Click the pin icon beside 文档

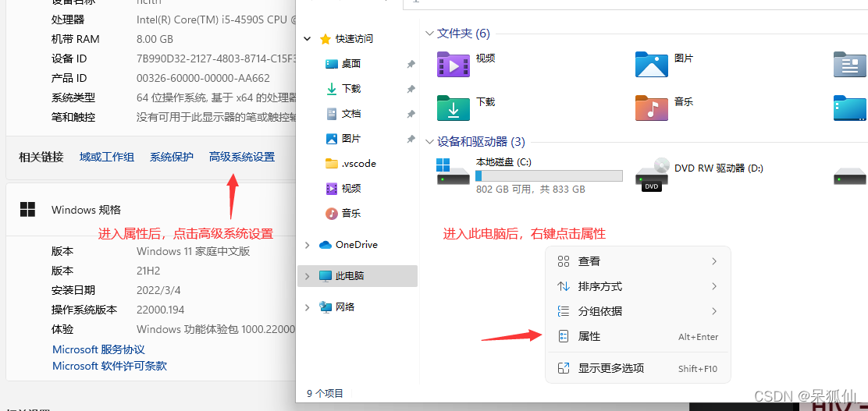coord(411,114)
